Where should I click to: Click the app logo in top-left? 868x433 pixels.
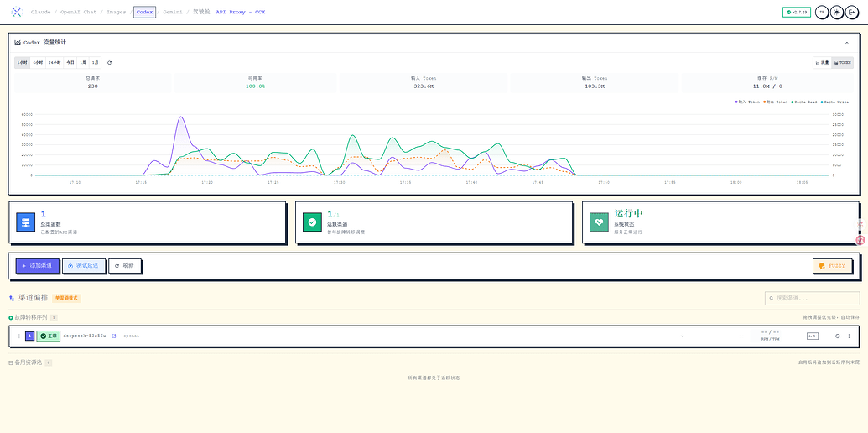pos(17,12)
